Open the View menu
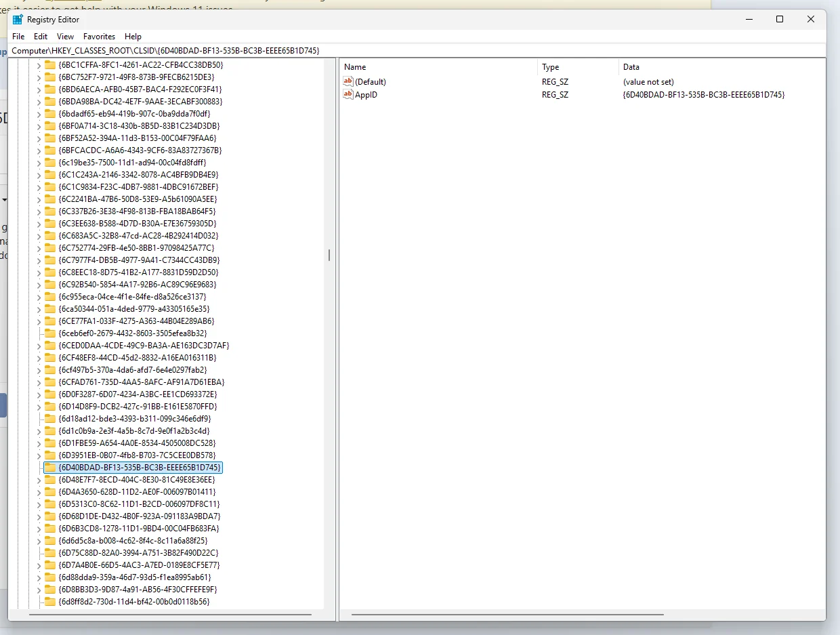 [x=66, y=37]
